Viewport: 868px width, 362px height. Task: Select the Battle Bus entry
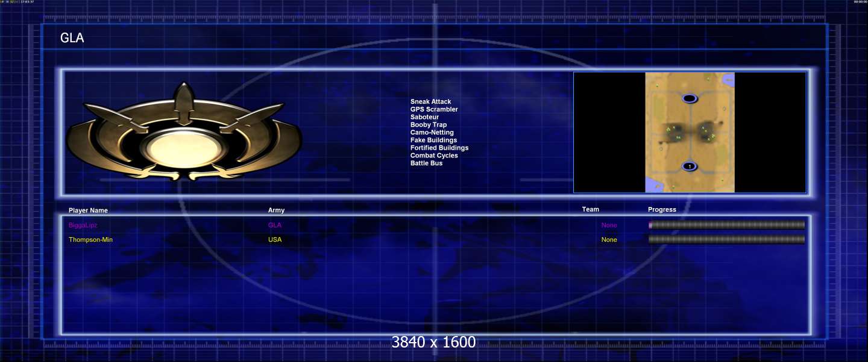coord(426,164)
